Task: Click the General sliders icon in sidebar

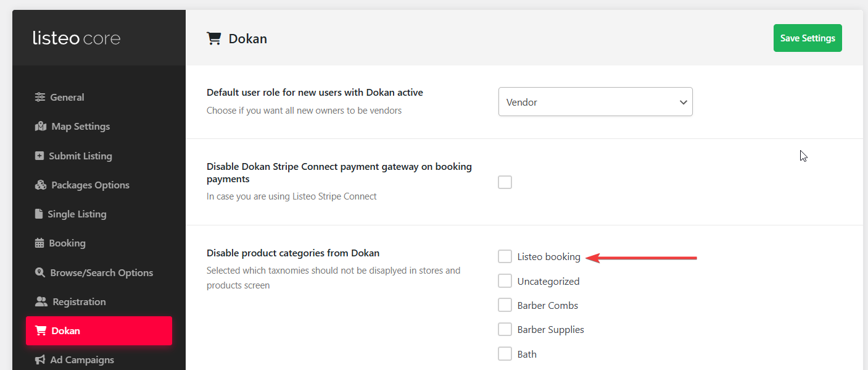Action: [x=40, y=97]
